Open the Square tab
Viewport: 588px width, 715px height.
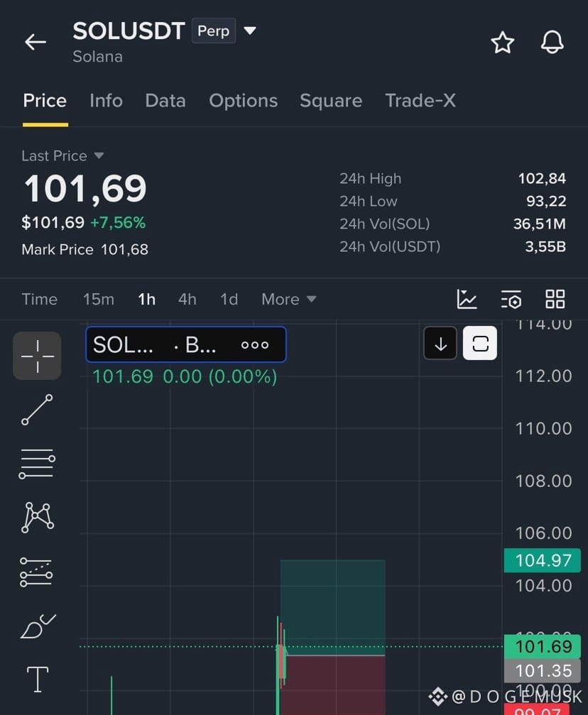tap(331, 100)
